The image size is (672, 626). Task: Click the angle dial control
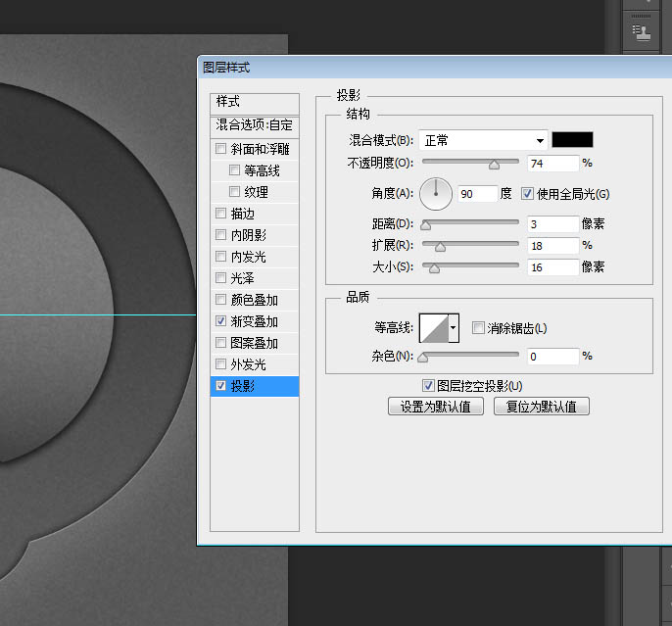coord(435,194)
